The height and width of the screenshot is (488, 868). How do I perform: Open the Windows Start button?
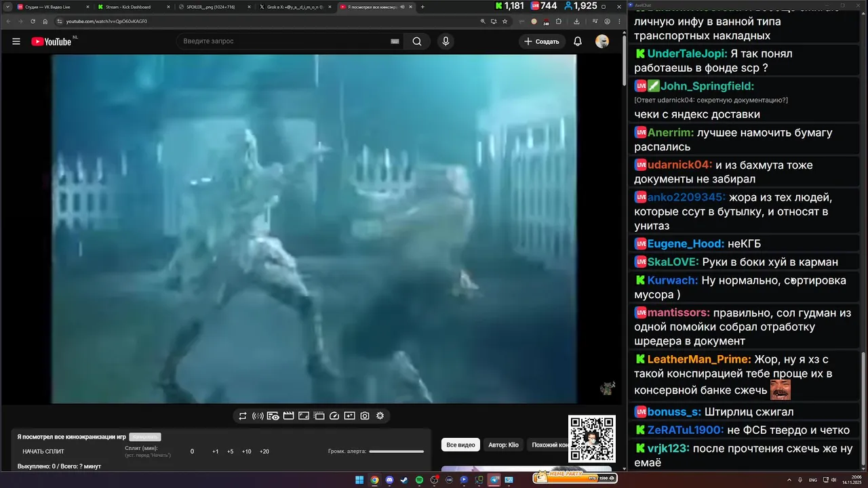tap(359, 480)
